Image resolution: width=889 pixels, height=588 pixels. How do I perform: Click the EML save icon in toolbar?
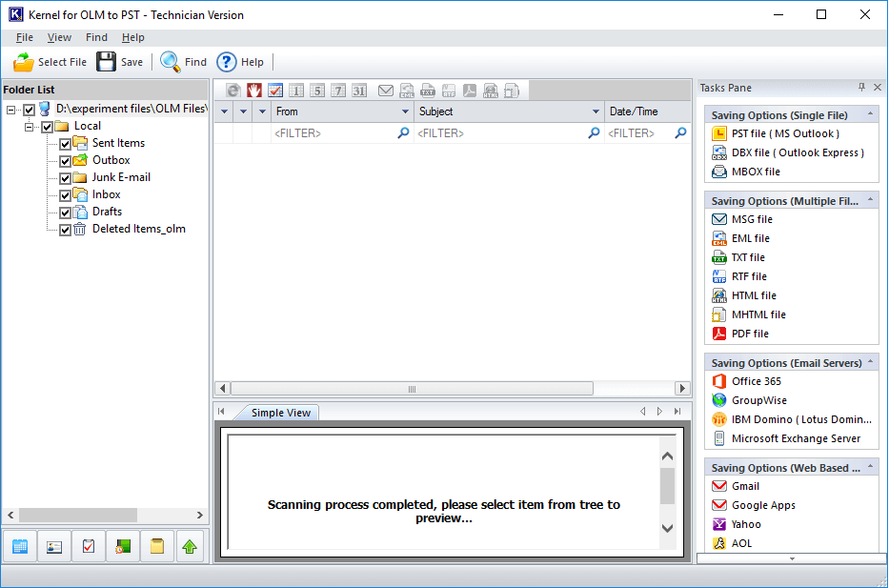(x=407, y=91)
